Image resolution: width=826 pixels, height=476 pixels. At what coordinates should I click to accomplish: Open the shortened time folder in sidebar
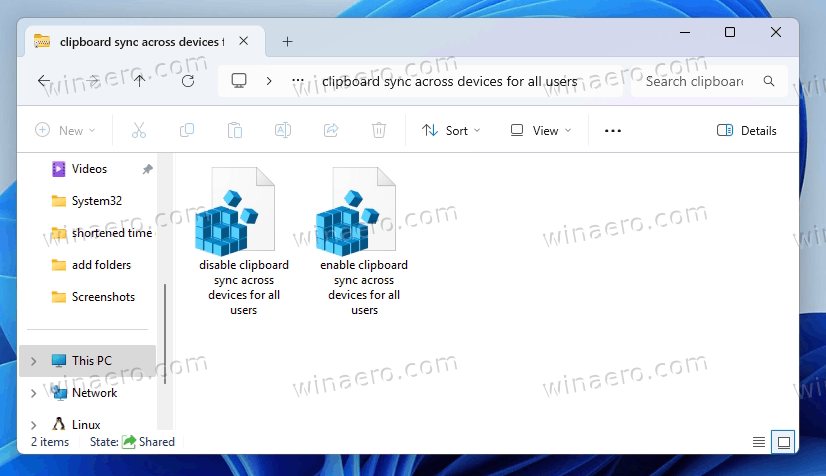coord(102,233)
